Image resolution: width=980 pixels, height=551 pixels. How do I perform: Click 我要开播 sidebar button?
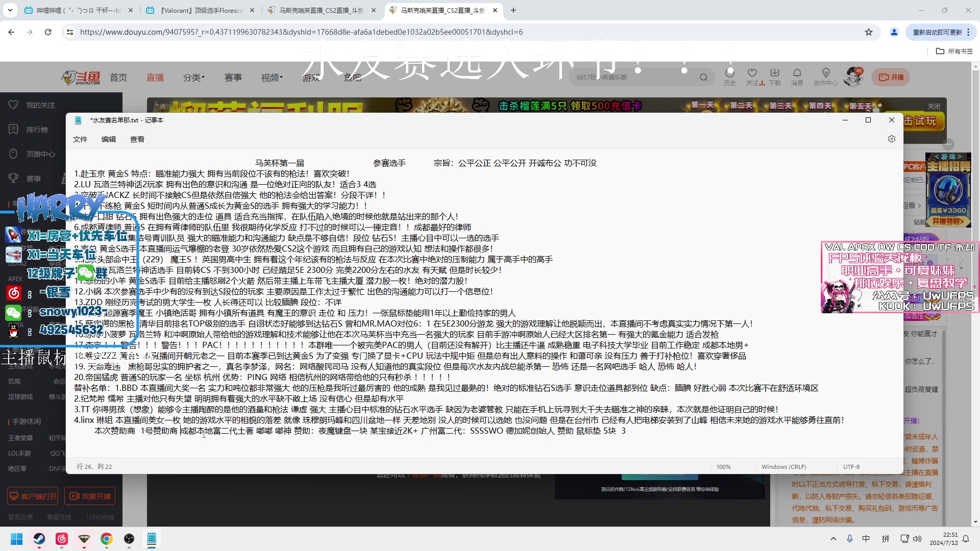[x=90, y=496]
